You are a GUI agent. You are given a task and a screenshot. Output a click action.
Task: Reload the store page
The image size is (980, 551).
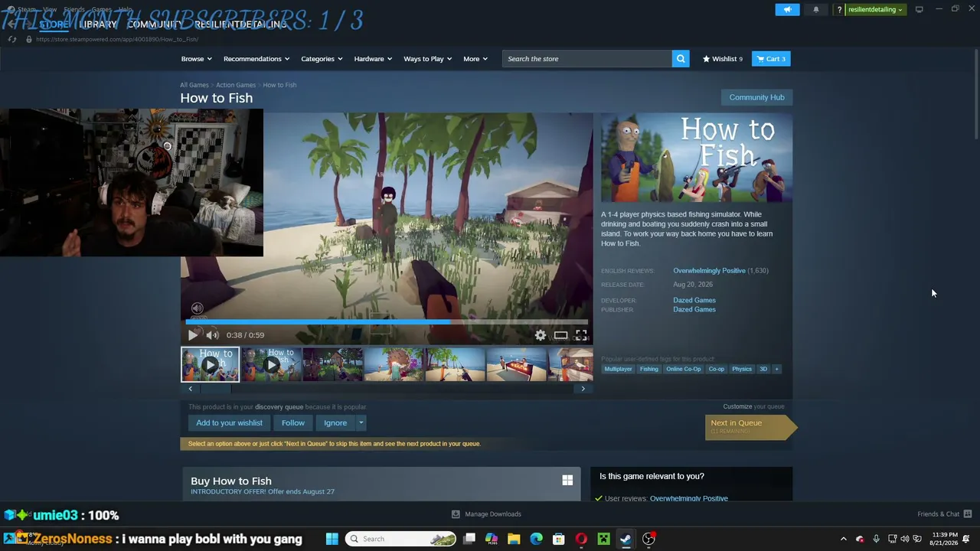12,39
